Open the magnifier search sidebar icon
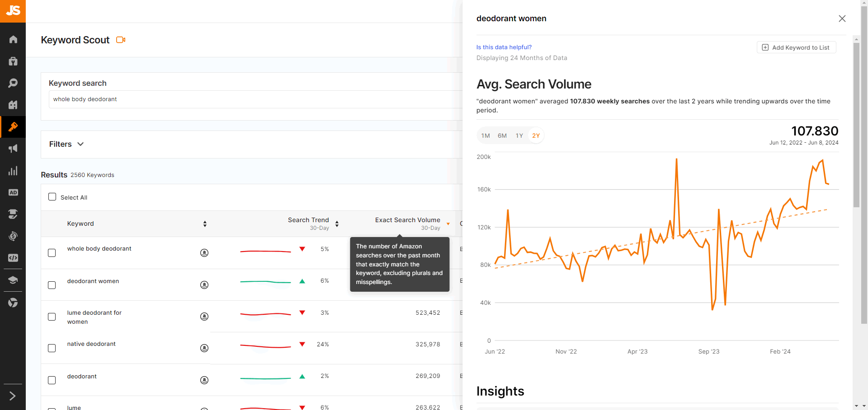This screenshot has width=868, height=410. coord(13,83)
